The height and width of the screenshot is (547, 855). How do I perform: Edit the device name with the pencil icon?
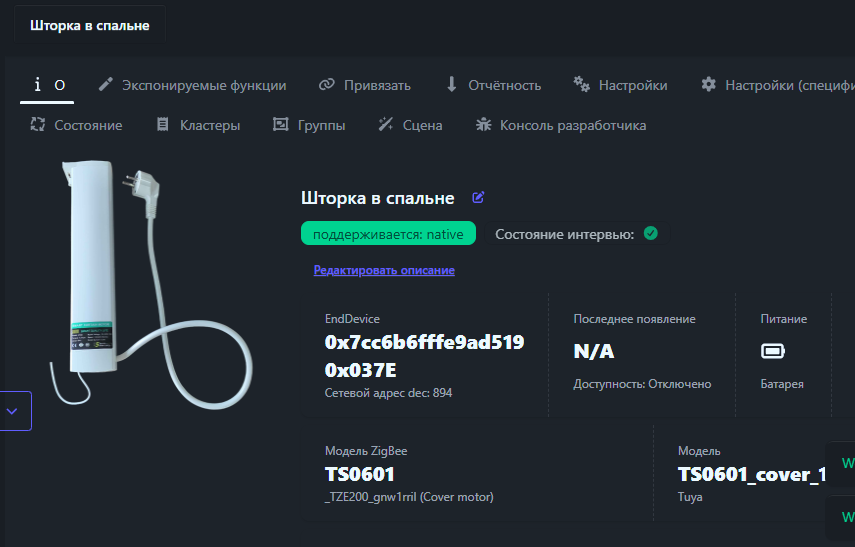click(x=478, y=197)
